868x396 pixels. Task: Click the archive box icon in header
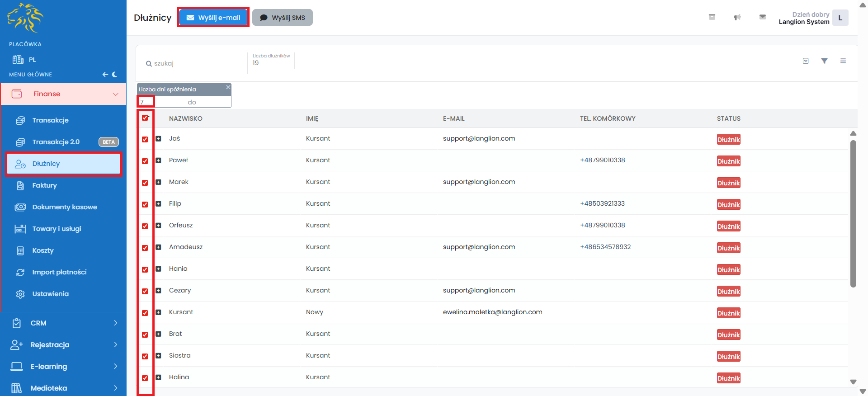click(712, 17)
